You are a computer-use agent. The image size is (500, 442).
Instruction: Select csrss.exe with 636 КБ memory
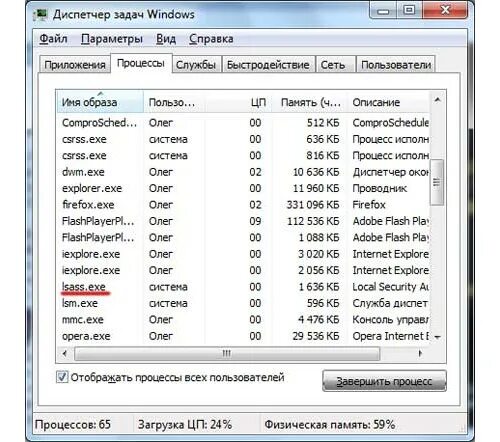(x=243, y=139)
